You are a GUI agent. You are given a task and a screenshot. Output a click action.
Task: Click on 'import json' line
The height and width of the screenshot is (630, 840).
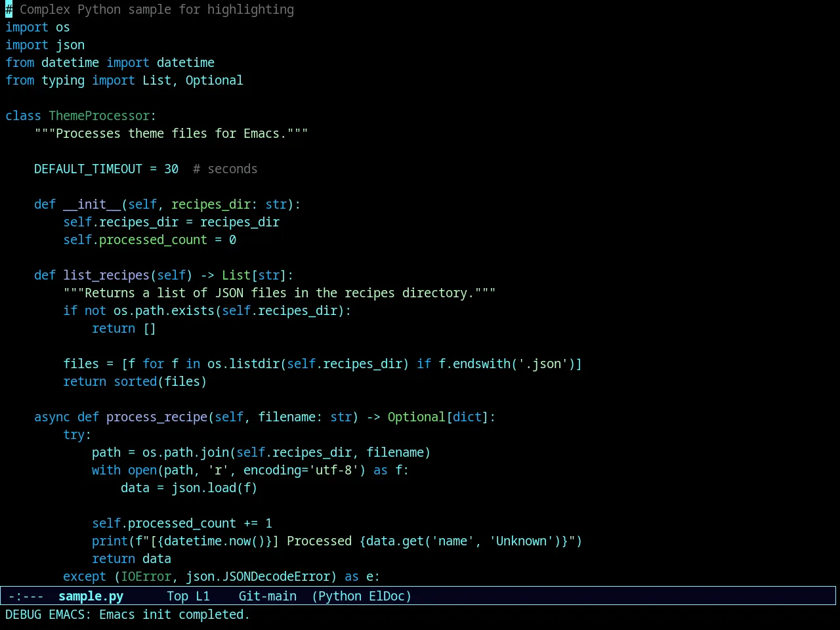click(x=45, y=45)
